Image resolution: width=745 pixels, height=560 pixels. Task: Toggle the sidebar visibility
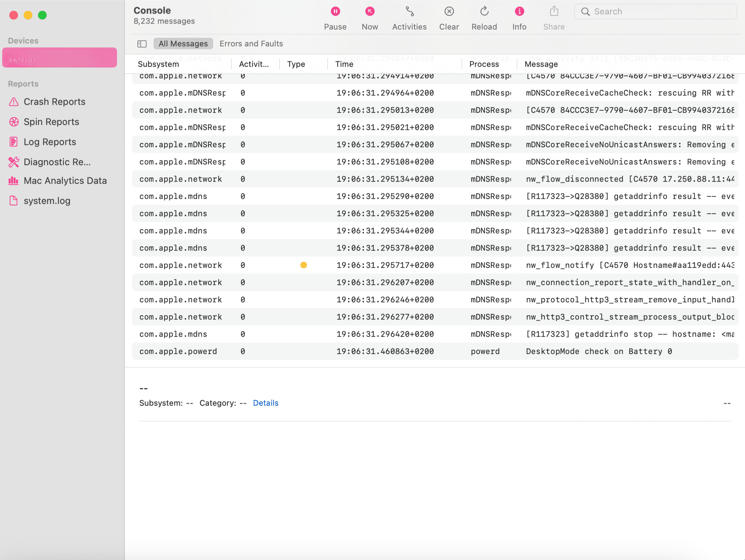142,43
